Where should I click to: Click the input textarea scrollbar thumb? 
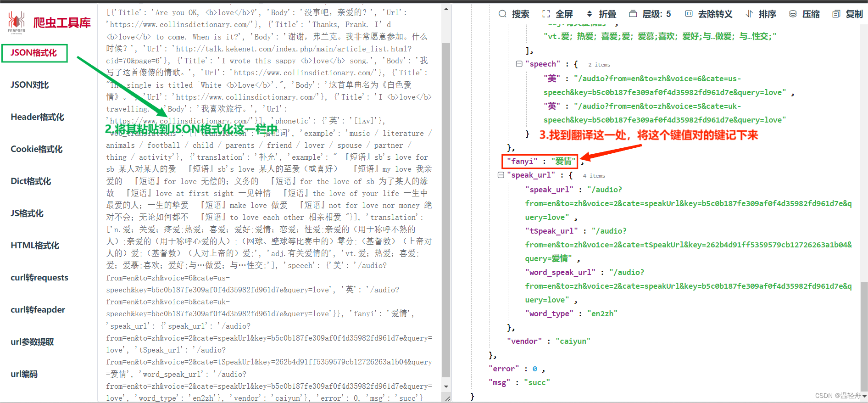tap(446, 210)
